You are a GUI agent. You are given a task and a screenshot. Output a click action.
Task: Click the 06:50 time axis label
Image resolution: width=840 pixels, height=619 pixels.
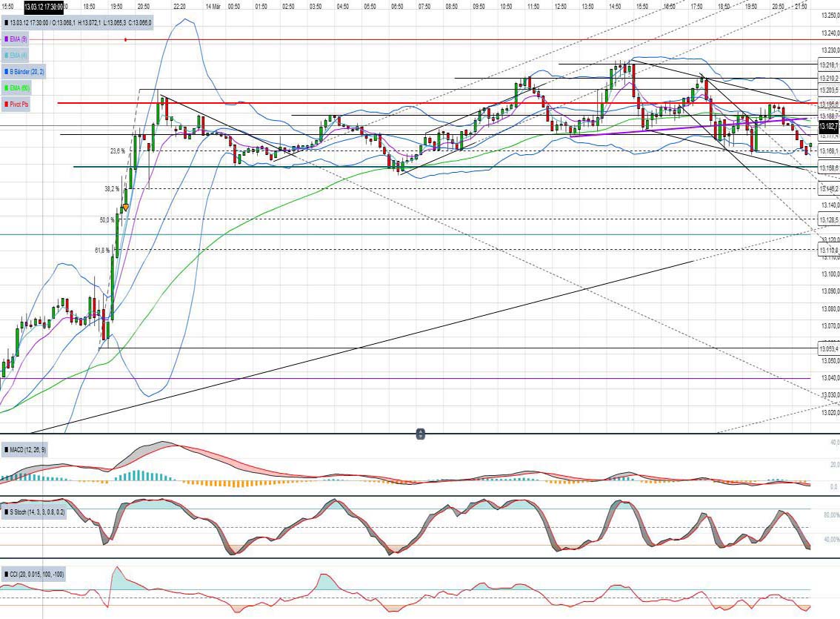[397, 7]
